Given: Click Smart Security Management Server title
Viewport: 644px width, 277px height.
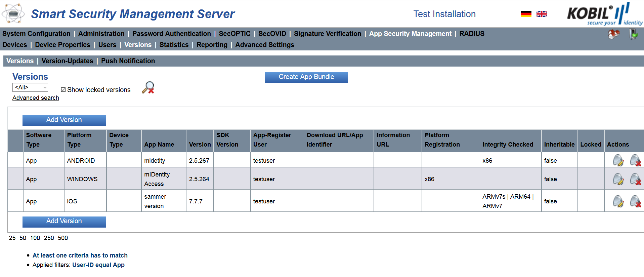Looking at the screenshot, I should [x=133, y=14].
